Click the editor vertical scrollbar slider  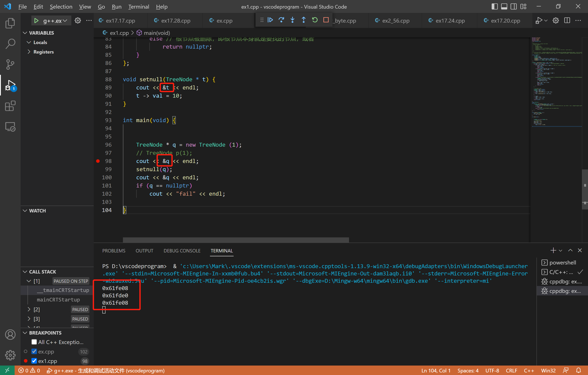coord(585,189)
